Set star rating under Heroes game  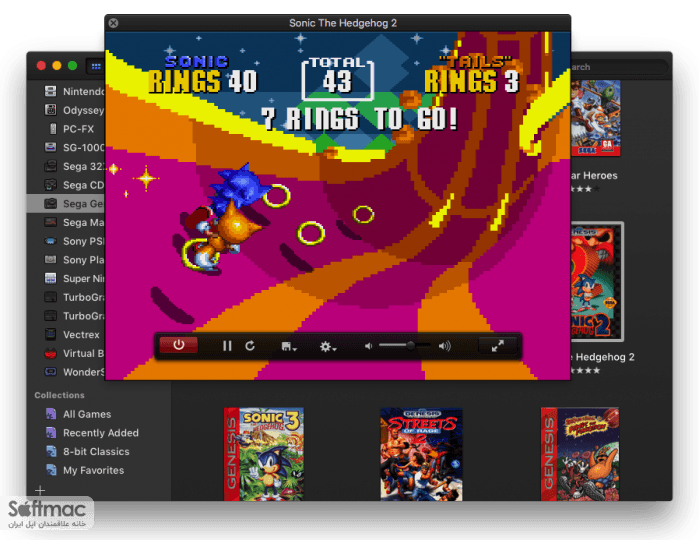pos(586,189)
